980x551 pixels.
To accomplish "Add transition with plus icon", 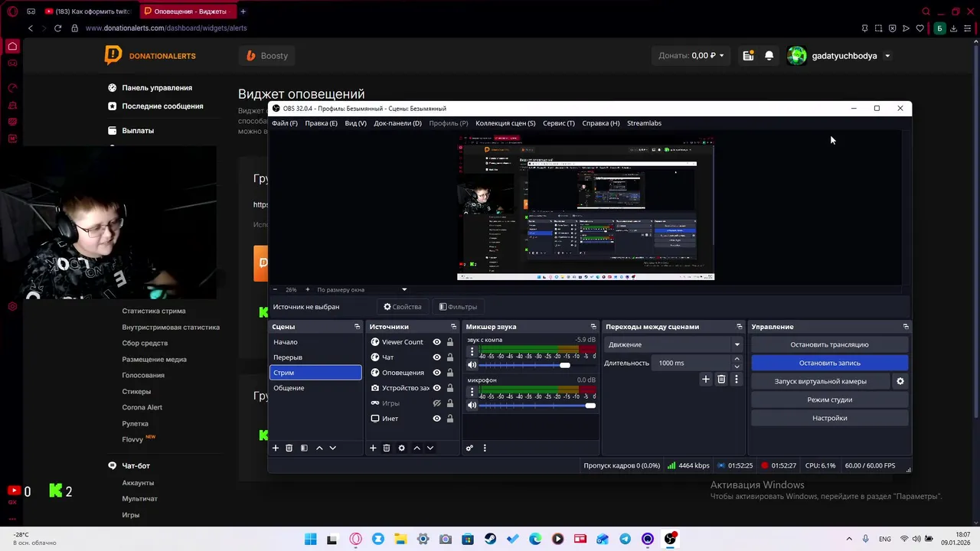I will pyautogui.click(x=706, y=379).
